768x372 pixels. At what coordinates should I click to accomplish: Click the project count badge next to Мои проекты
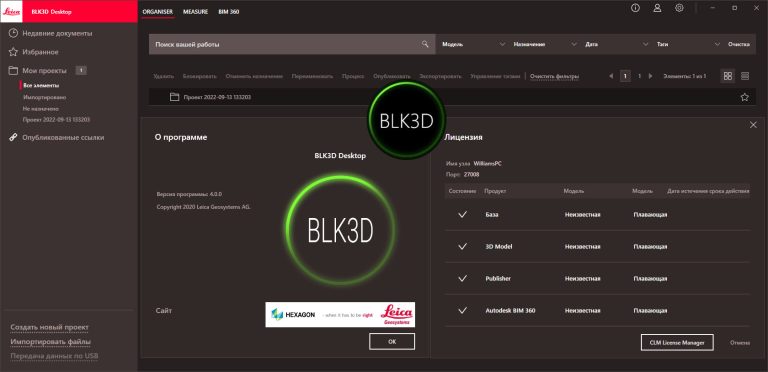pyautogui.click(x=81, y=70)
